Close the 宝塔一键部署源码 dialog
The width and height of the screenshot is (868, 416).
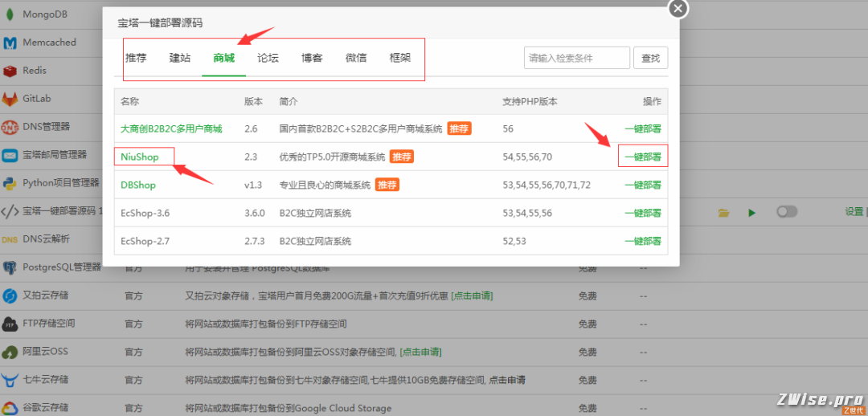(678, 8)
